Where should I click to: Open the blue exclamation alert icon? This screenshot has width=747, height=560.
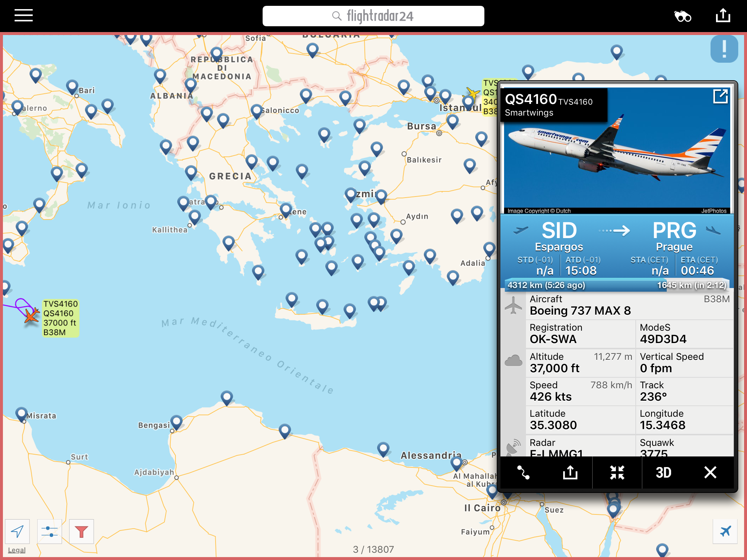[724, 49]
